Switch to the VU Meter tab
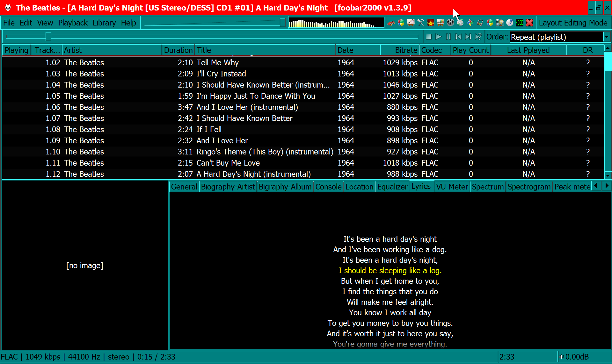Screen dimensions: 612x364 tap(452, 187)
